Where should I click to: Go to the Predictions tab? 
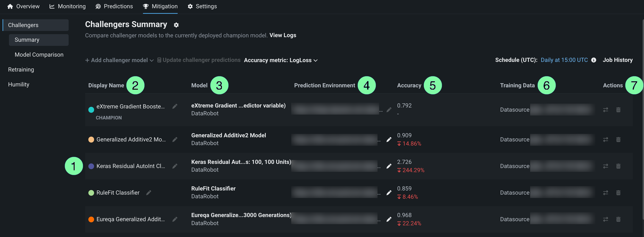pyautogui.click(x=114, y=6)
